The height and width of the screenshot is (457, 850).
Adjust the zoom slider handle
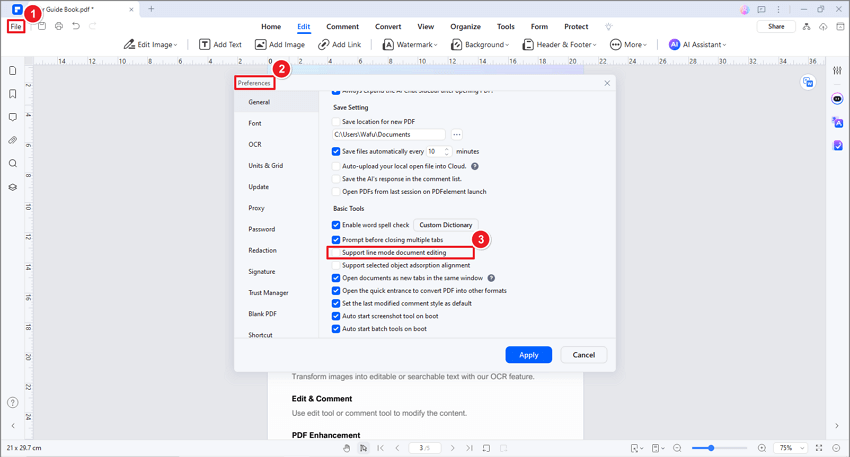point(711,448)
